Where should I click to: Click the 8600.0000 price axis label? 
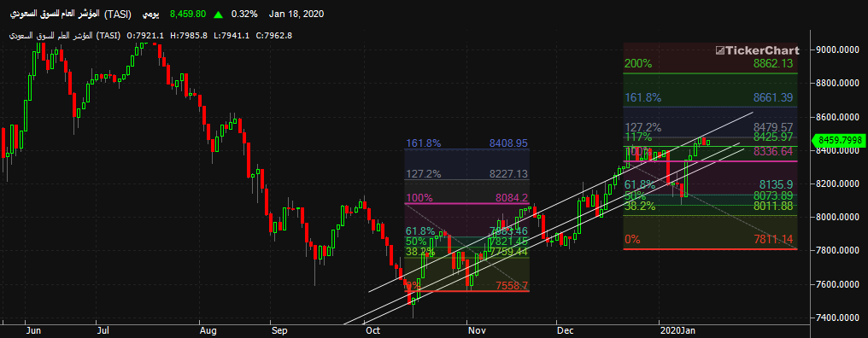point(838,117)
